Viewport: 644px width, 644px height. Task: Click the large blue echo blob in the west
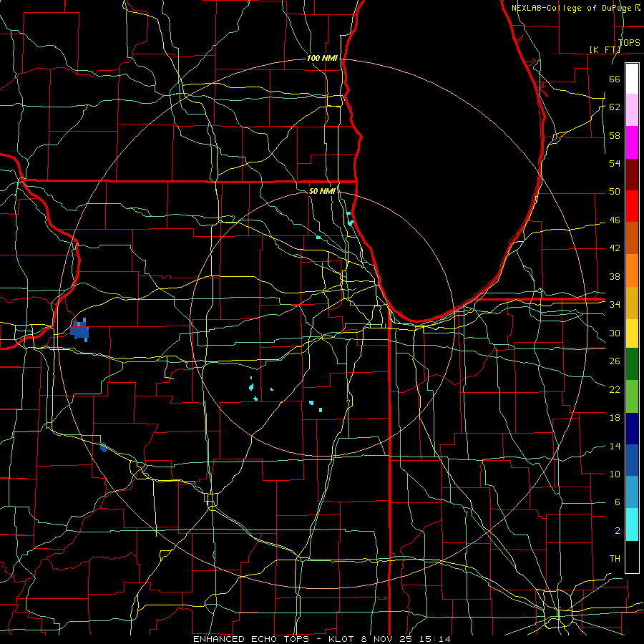(79, 330)
